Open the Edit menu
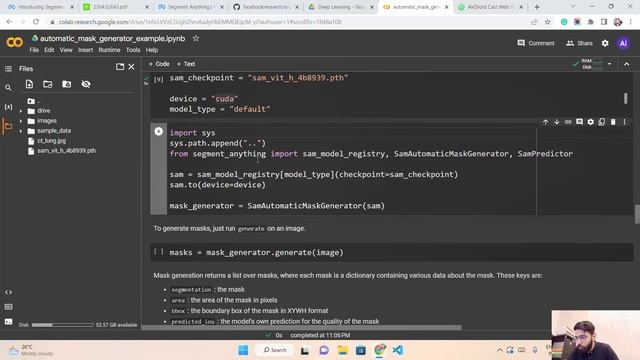The image size is (640, 360). (49, 50)
